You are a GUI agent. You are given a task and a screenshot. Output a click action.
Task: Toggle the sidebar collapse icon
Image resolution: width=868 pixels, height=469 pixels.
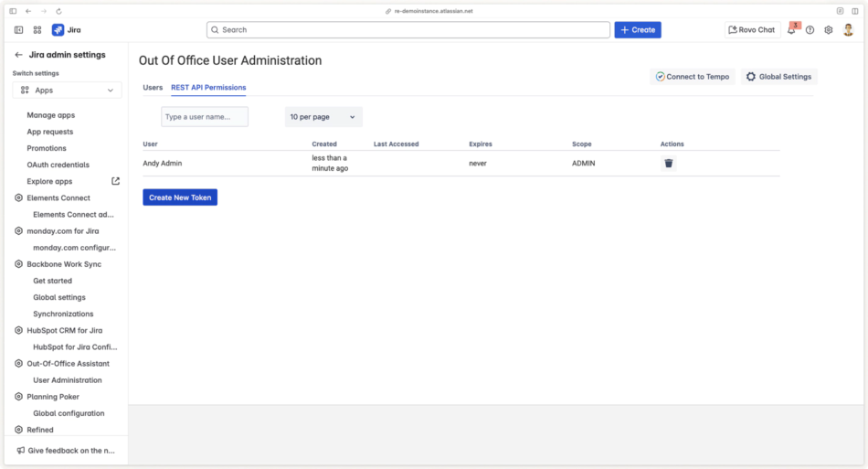pyautogui.click(x=19, y=30)
